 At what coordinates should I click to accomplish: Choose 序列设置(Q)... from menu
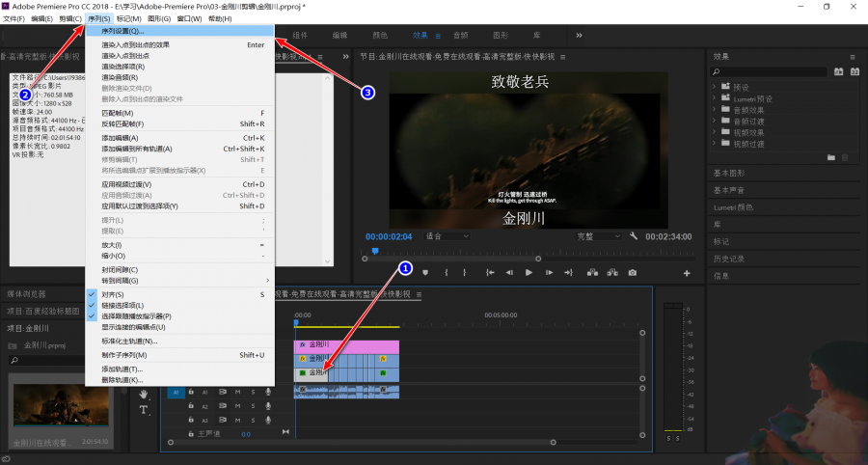coord(180,31)
